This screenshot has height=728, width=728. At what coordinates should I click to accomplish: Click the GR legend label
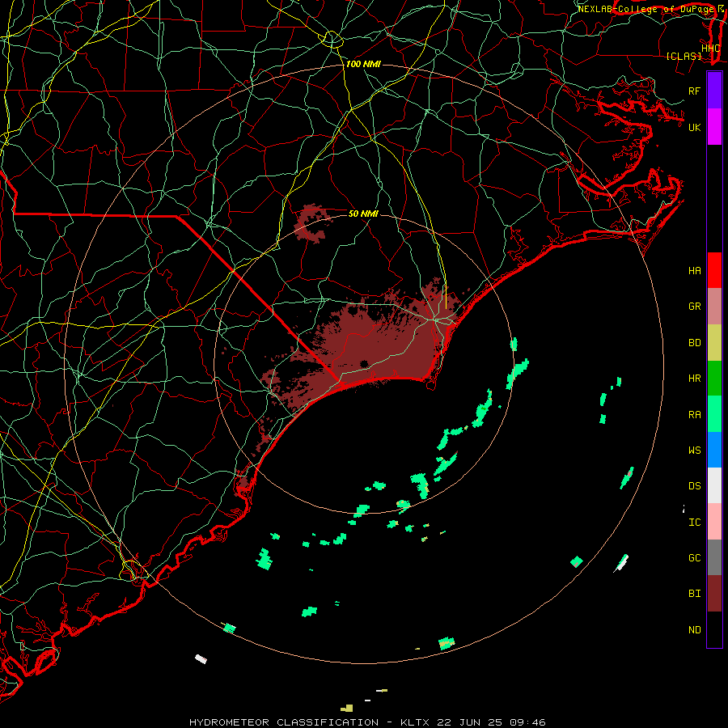(x=695, y=307)
